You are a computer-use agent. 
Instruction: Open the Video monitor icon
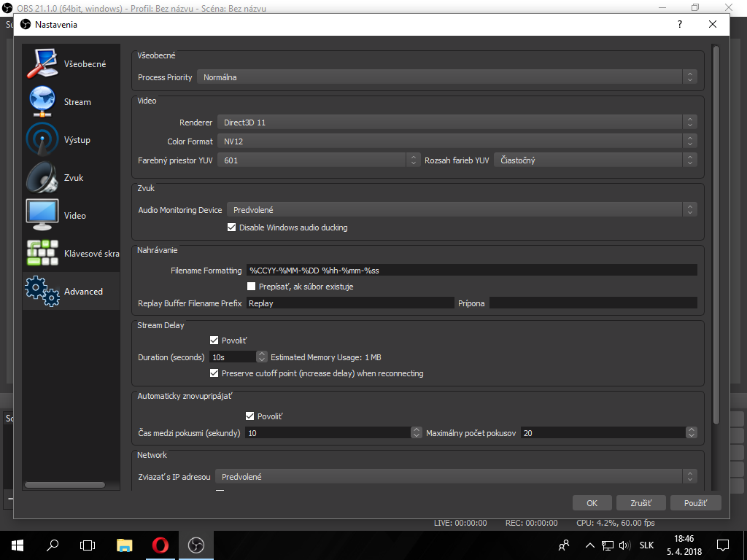tap(42, 215)
